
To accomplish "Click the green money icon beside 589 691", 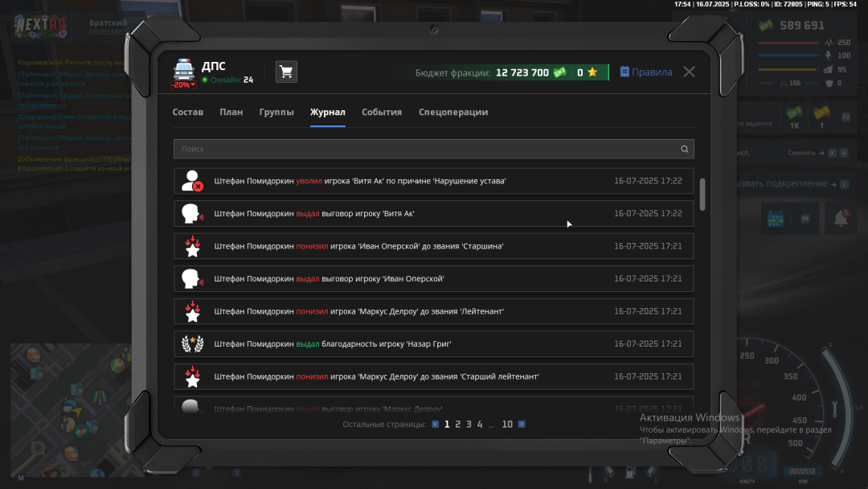I will point(766,26).
